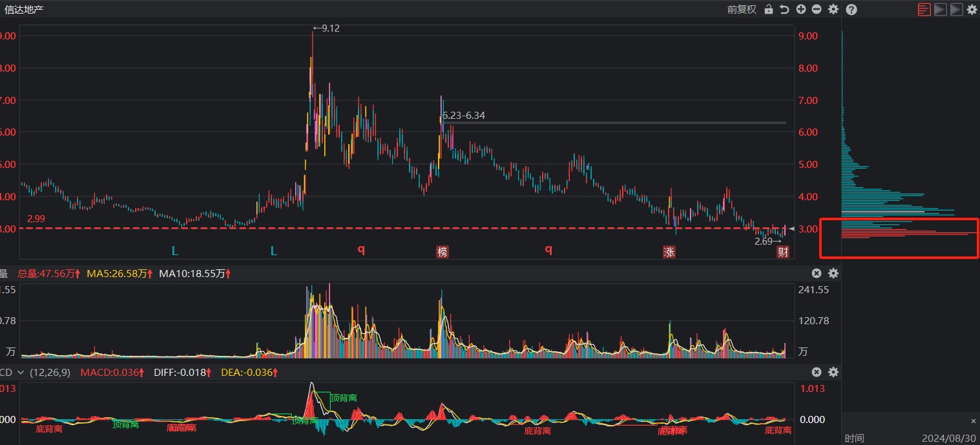This screenshot has width=980, height=445.
Task: Open volume indicator settings gear
Action: click(833, 273)
